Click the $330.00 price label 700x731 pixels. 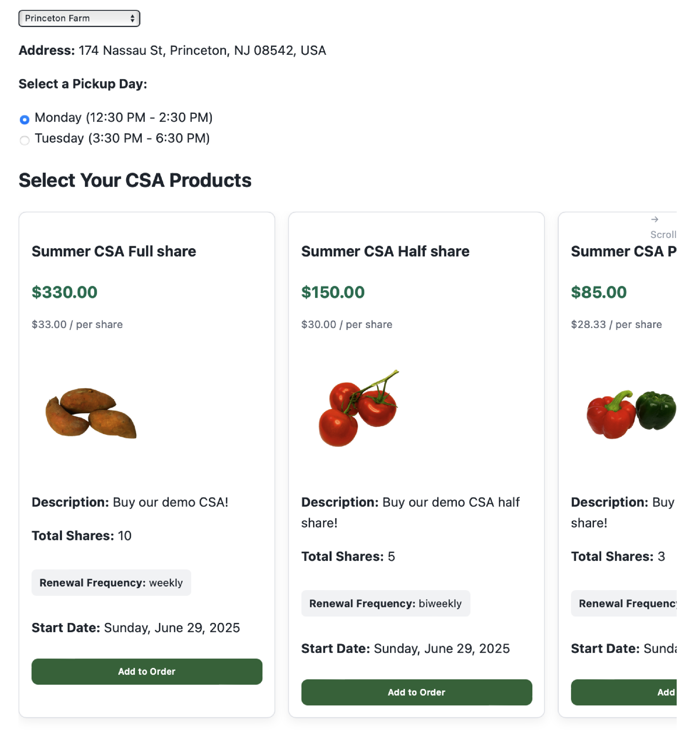[x=64, y=292]
